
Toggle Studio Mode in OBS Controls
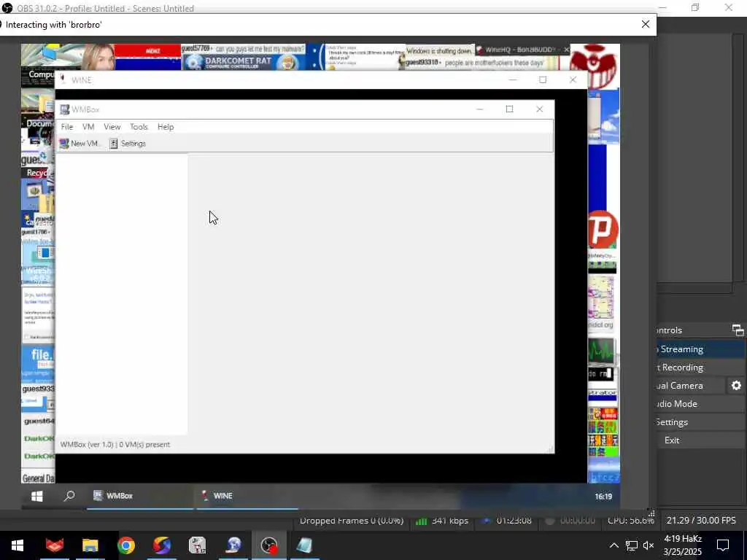[x=700, y=403]
